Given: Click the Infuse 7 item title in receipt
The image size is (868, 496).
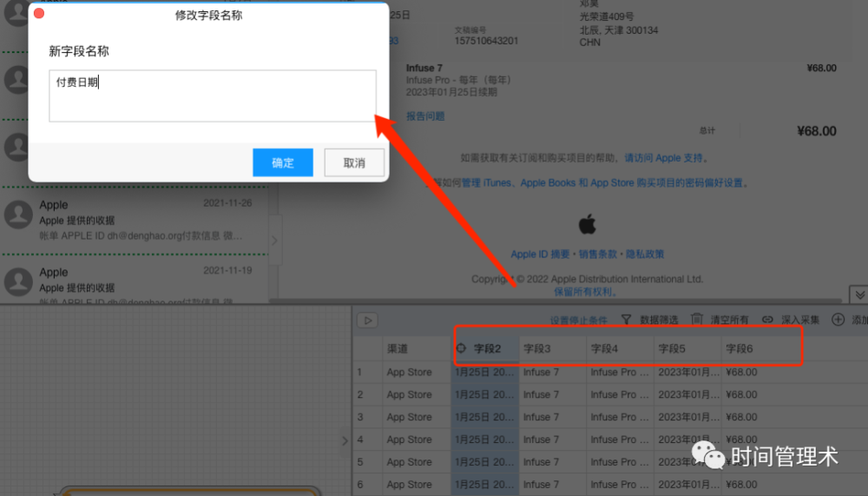Looking at the screenshot, I should click(424, 68).
